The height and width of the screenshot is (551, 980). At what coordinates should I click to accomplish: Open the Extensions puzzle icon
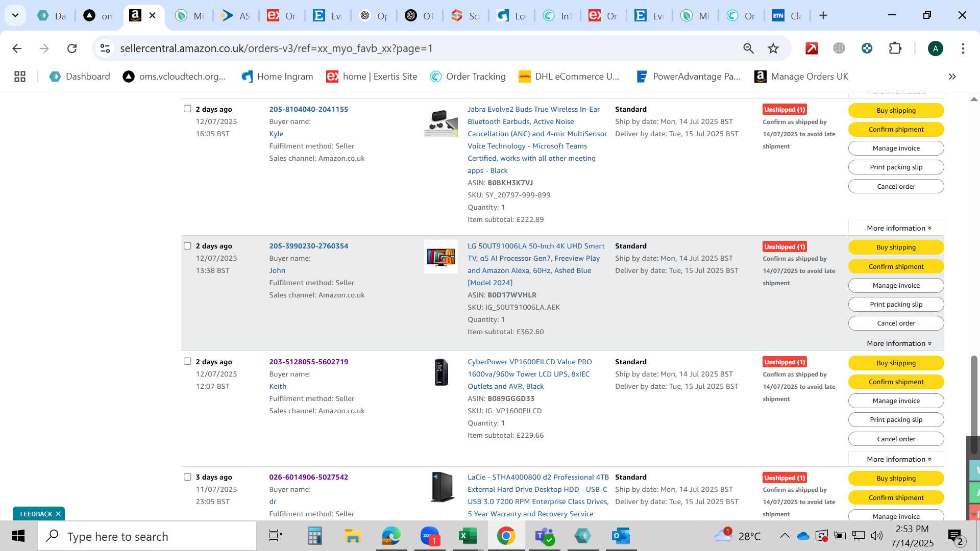pos(895,48)
